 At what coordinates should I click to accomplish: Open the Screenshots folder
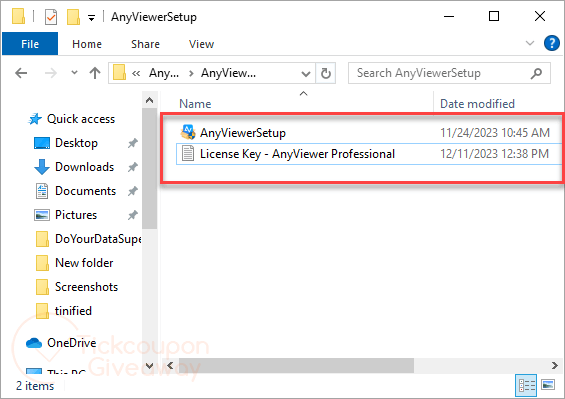pos(86,287)
